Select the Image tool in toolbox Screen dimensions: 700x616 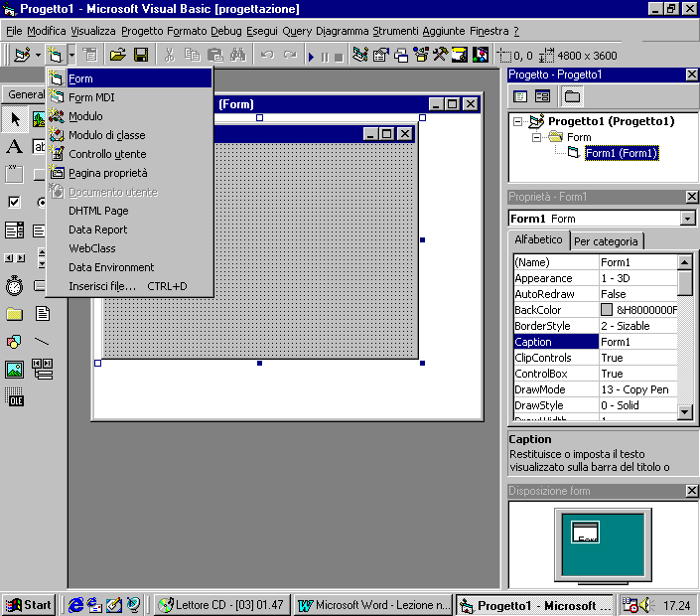click(15, 370)
